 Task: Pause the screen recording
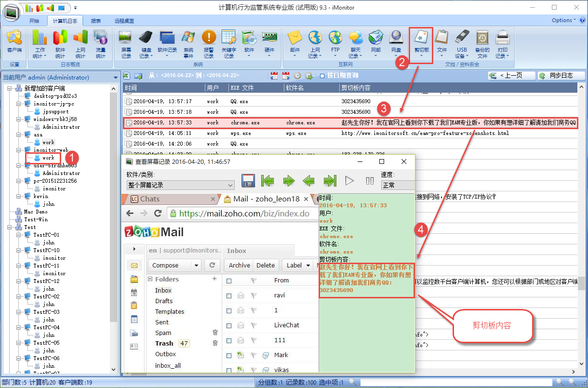click(x=370, y=181)
